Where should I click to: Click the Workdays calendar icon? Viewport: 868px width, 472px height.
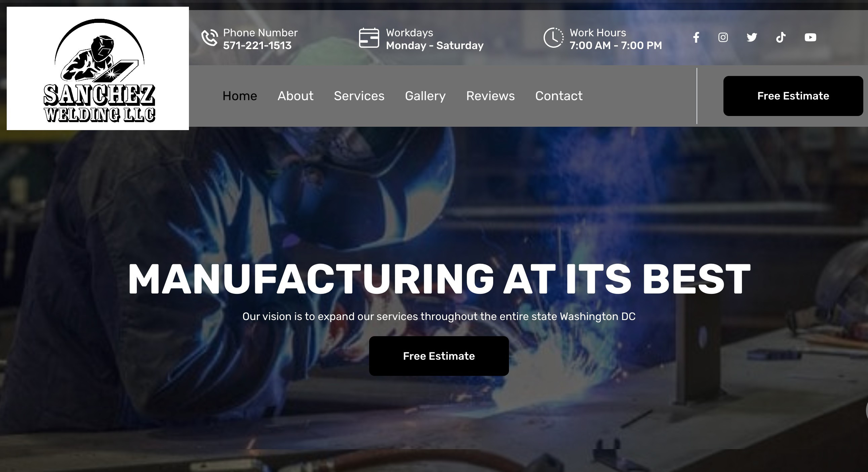369,38
